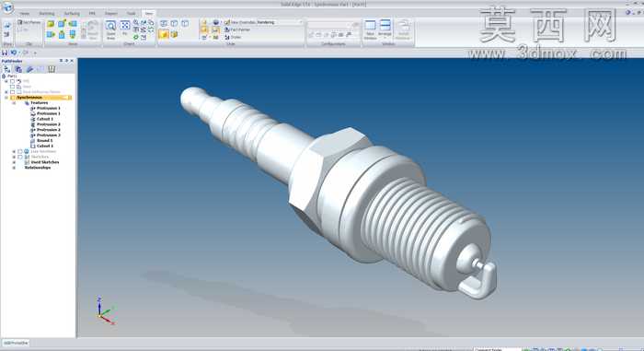Select the active View ribbon tab
Screen dimensions: 644x351
pyautogui.click(x=148, y=14)
